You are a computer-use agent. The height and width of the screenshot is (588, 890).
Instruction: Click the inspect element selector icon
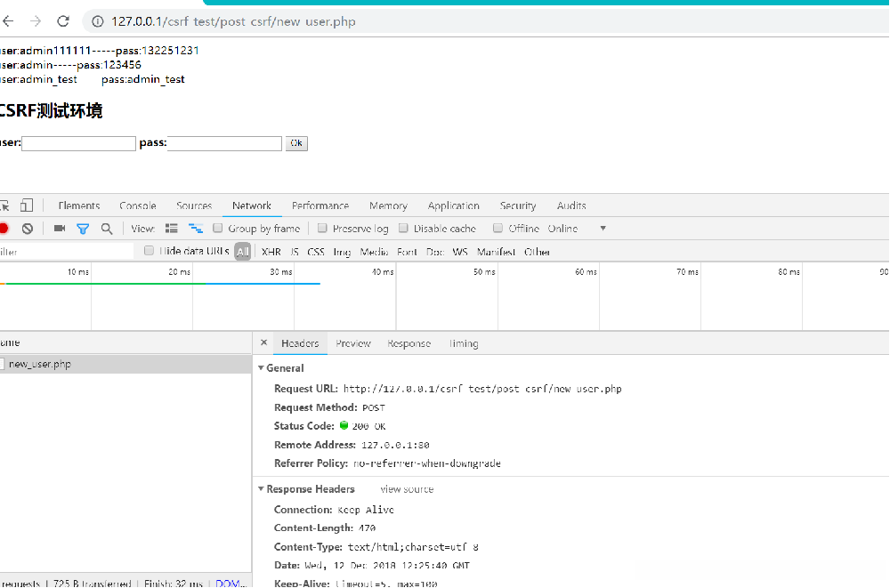(x=4, y=205)
